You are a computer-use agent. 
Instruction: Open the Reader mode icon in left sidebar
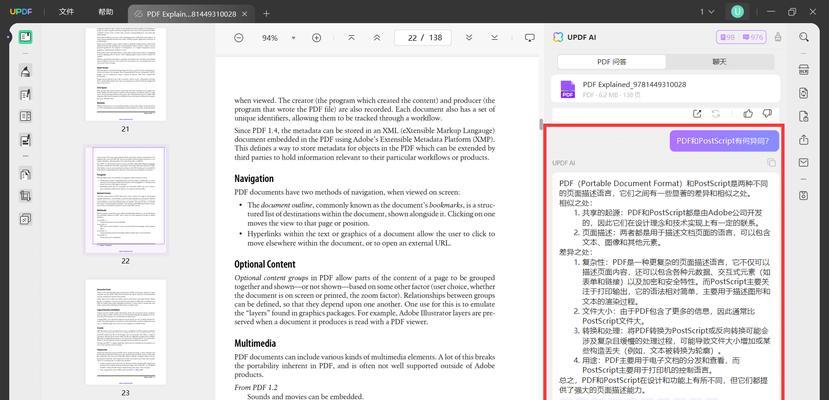(25, 37)
